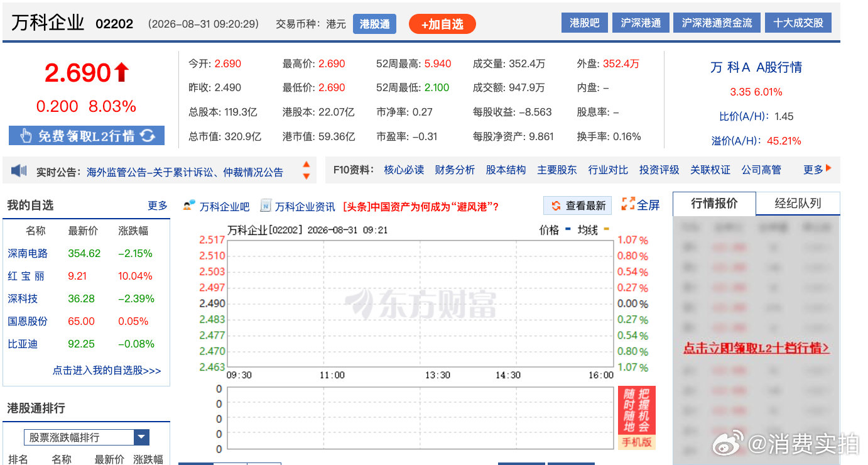The image size is (868, 465).
Task: Click 查看最新 refresh button
Action: coord(577,205)
